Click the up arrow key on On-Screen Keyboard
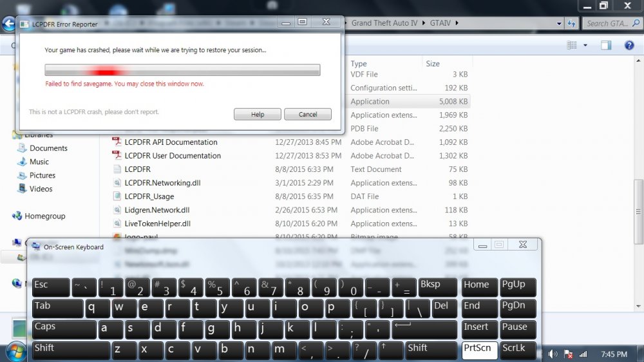The width and height of the screenshot is (644, 362). (391, 351)
